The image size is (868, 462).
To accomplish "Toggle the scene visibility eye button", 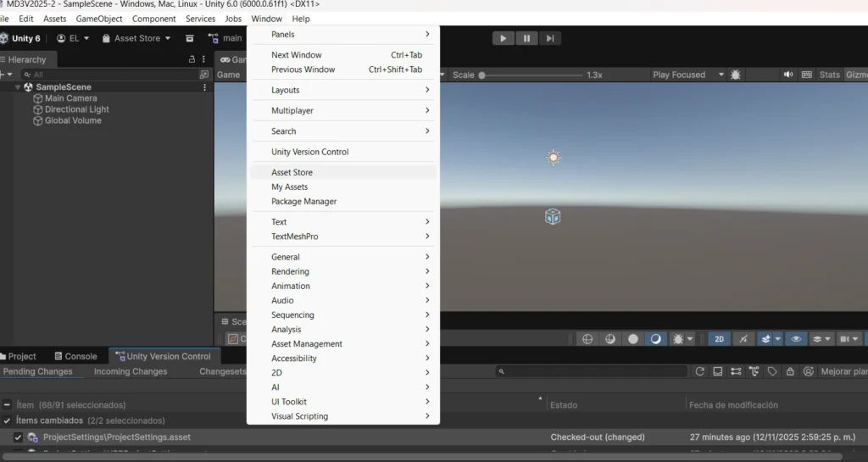I will coord(796,338).
